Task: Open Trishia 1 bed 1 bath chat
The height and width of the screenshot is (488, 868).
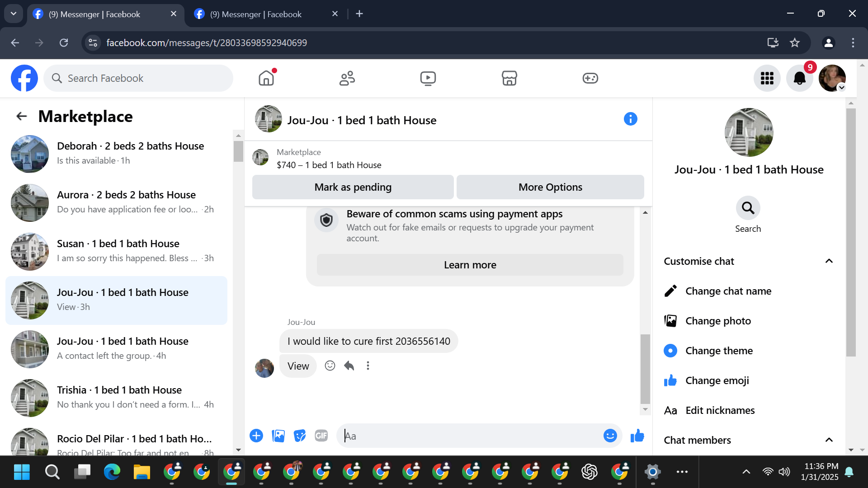Action: pyautogui.click(x=117, y=398)
